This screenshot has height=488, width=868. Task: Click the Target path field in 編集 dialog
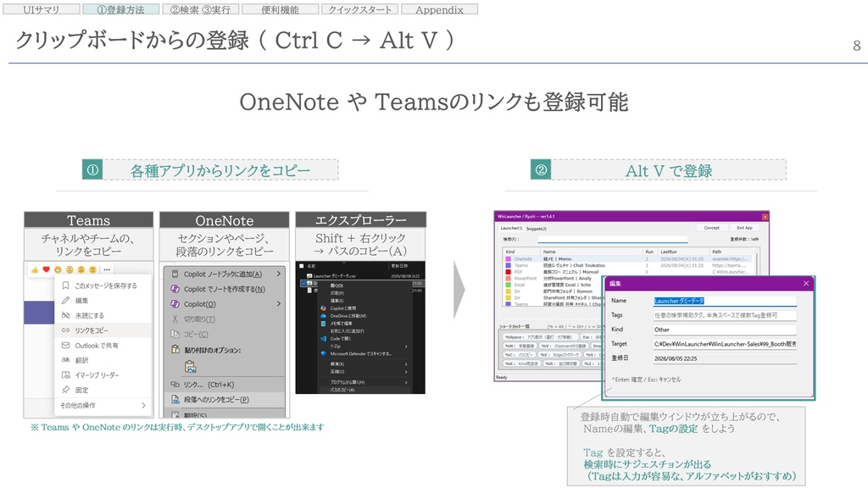click(x=725, y=344)
